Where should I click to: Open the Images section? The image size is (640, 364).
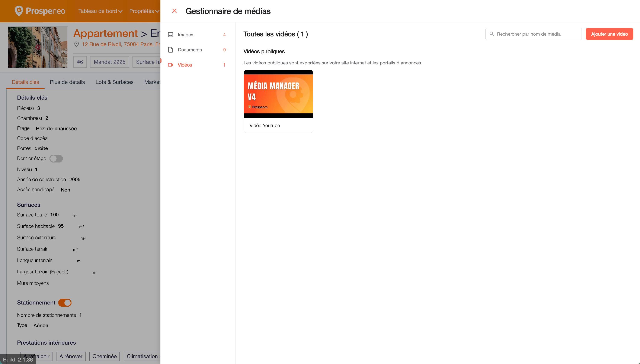197,35
